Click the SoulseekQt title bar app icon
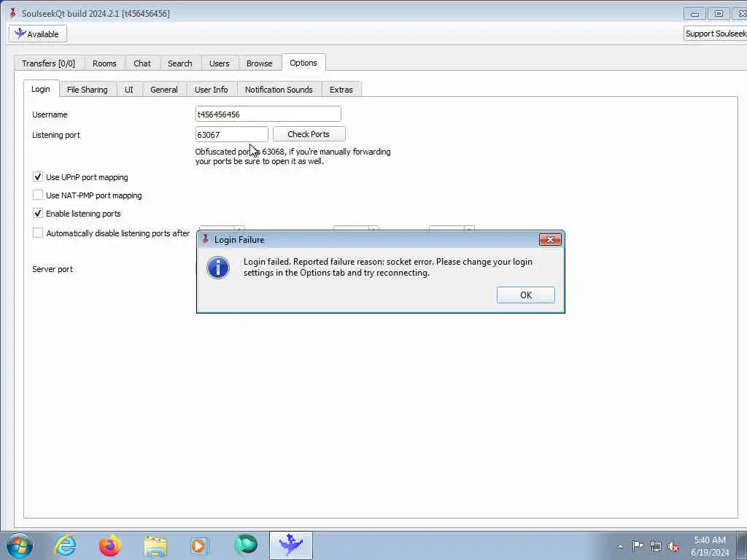 13,13
